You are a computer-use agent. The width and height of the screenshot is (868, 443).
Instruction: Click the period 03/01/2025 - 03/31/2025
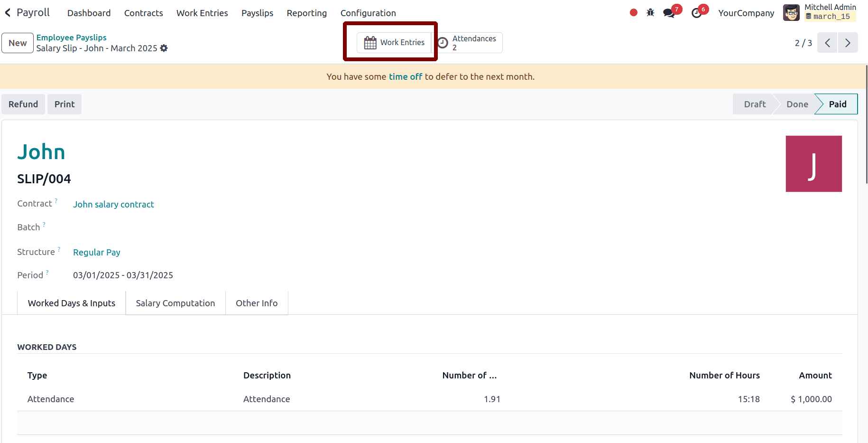(123, 275)
